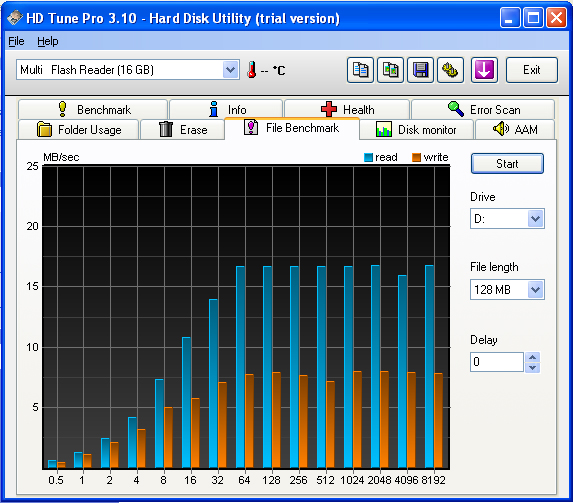
Task: Open the Error Scan tab
Action: tap(483, 109)
